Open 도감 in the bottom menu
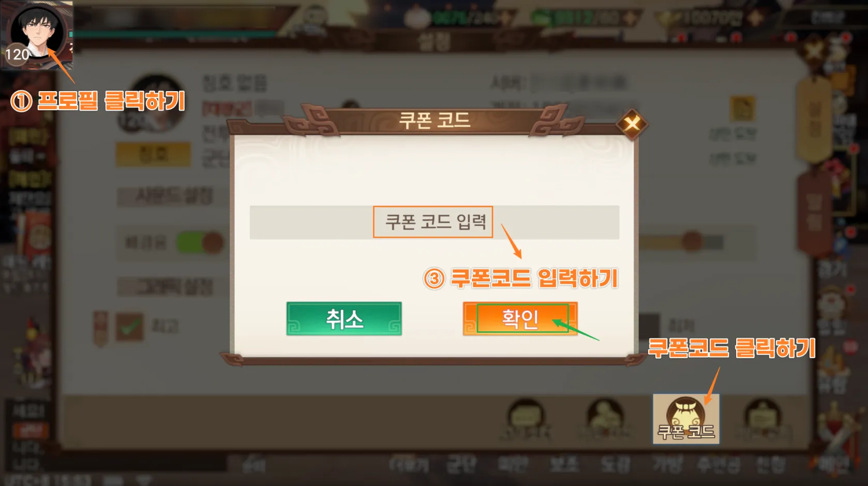 [x=616, y=464]
